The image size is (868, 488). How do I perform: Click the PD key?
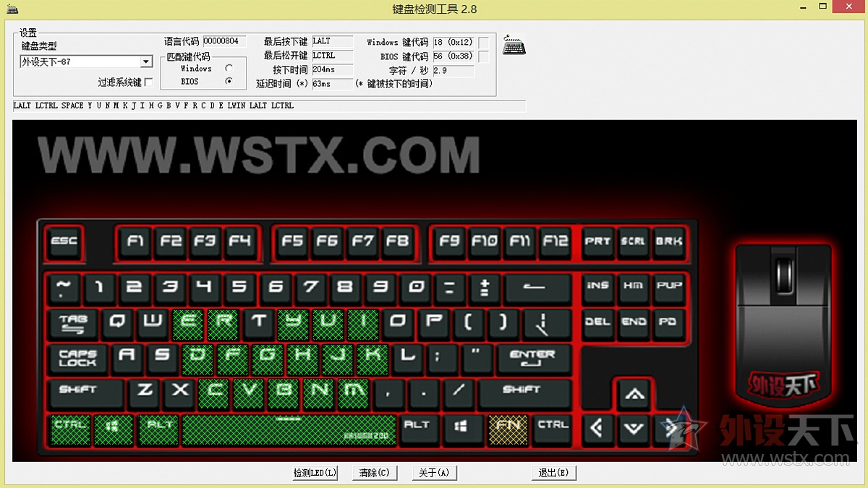(x=668, y=322)
